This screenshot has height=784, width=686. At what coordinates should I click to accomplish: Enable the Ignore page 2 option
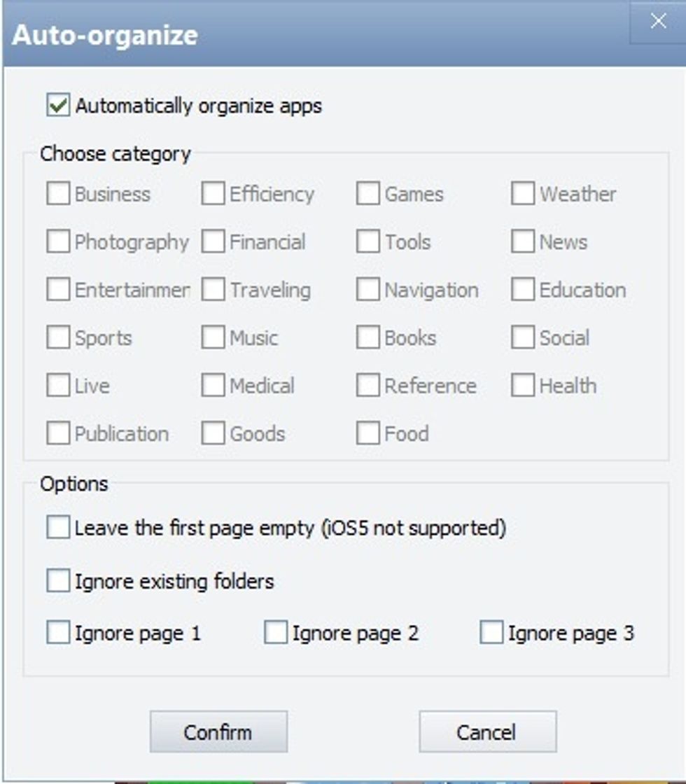pos(276,633)
